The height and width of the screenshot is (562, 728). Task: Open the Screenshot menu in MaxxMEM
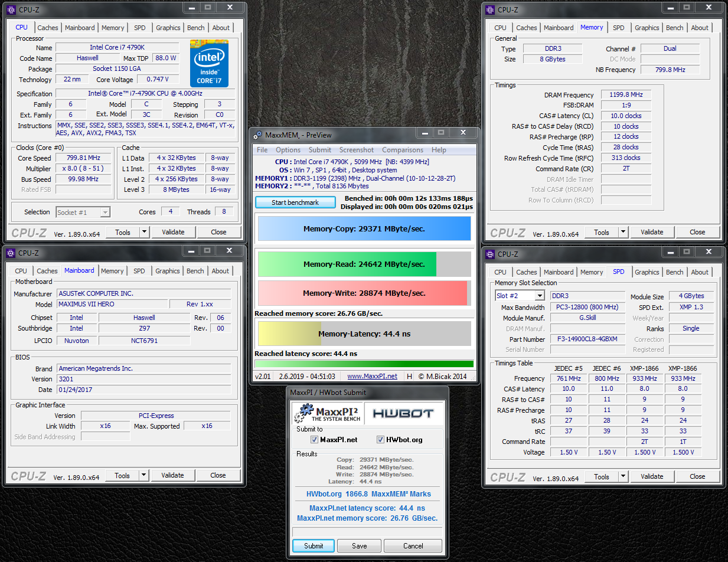[357, 150]
